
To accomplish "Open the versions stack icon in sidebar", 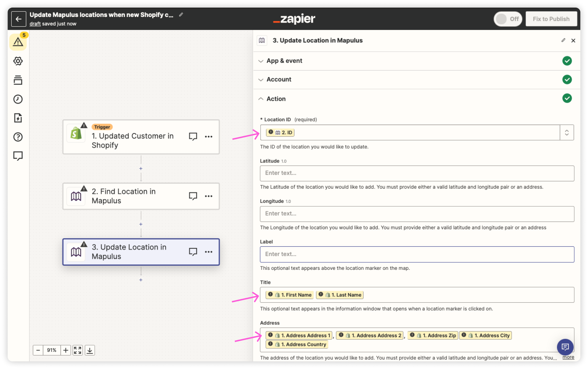I will [x=18, y=80].
